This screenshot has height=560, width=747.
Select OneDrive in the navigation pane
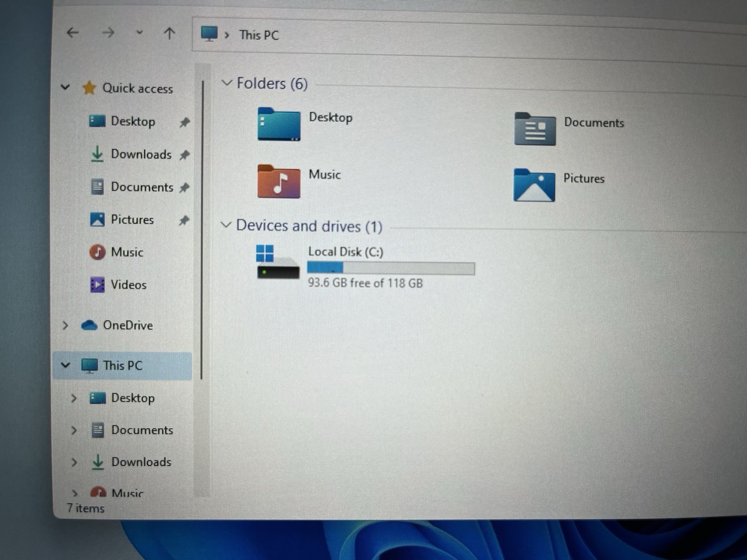[x=127, y=325]
